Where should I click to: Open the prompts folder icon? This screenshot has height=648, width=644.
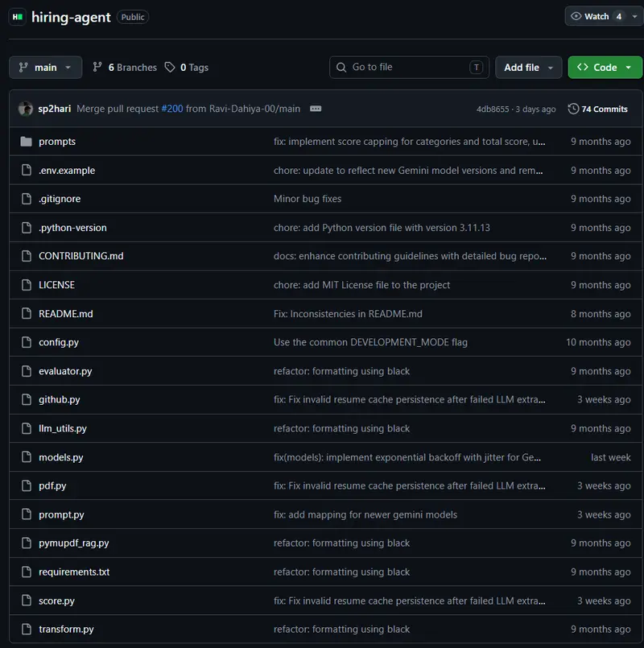[x=26, y=142]
